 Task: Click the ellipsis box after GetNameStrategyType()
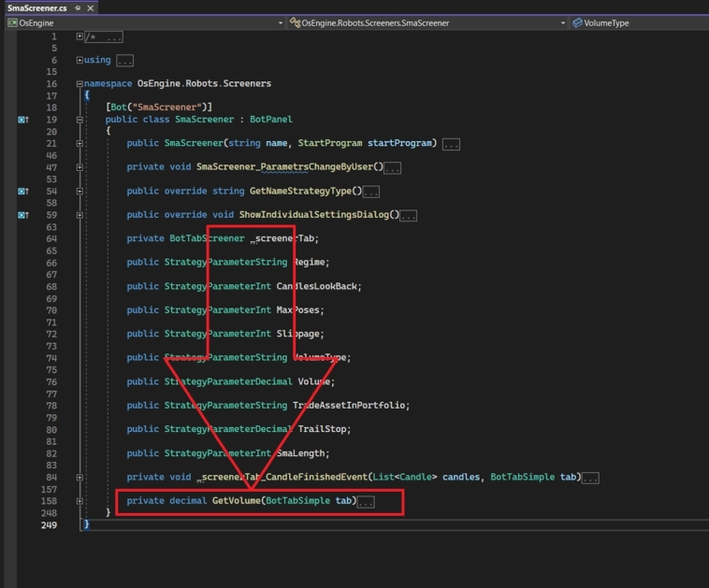[x=371, y=192]
